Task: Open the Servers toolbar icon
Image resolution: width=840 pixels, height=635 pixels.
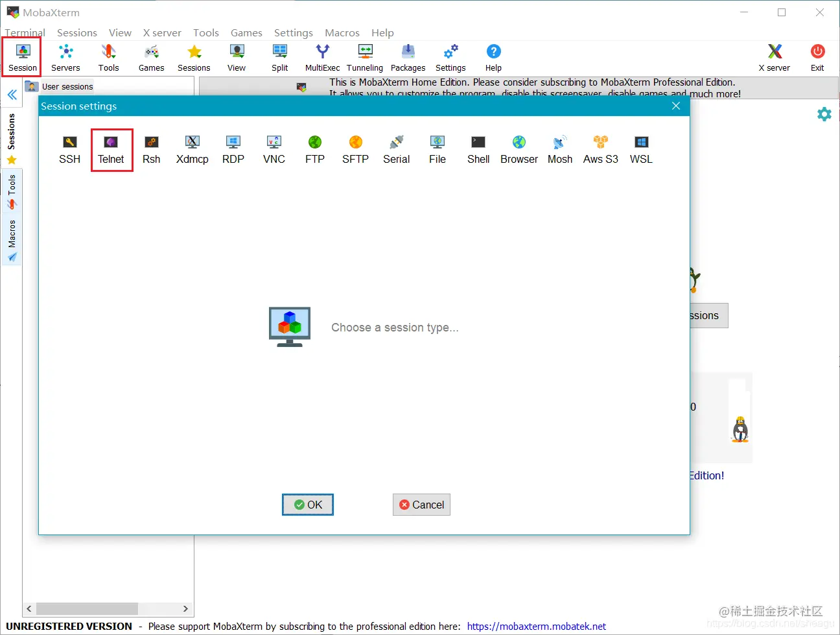Action: pyautogui.click(x=65, y=58)
